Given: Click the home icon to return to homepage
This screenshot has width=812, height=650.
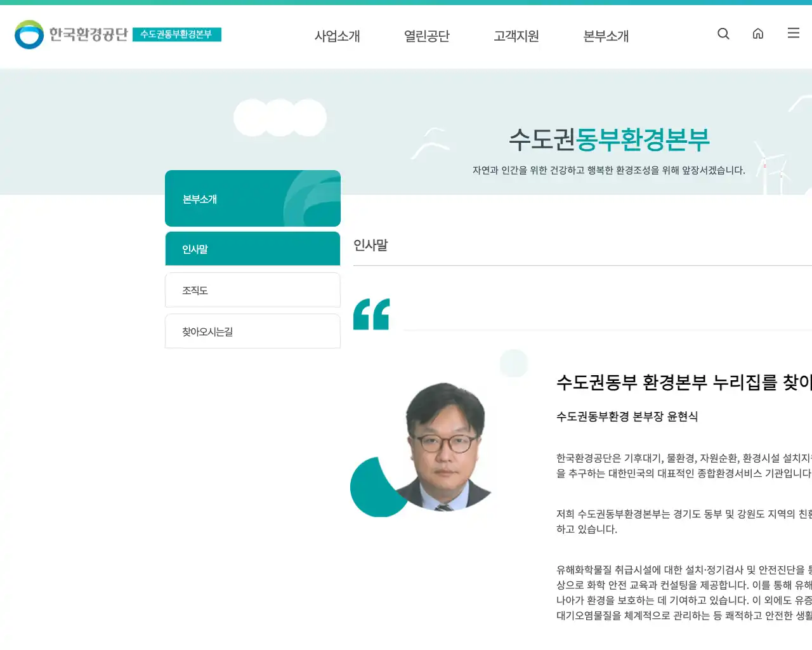Looking at the screenshot, I should click(x=758, y=34).
